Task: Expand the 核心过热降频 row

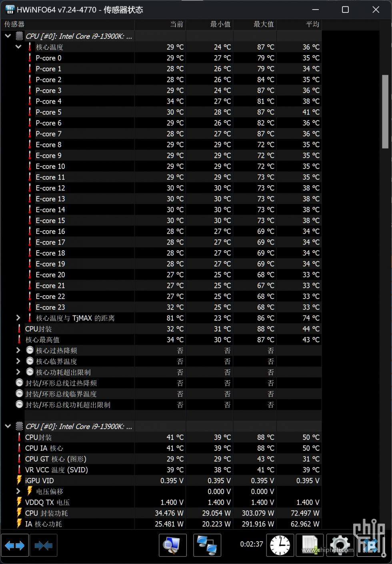Action: pyautogui.click(x=18, y=350)
